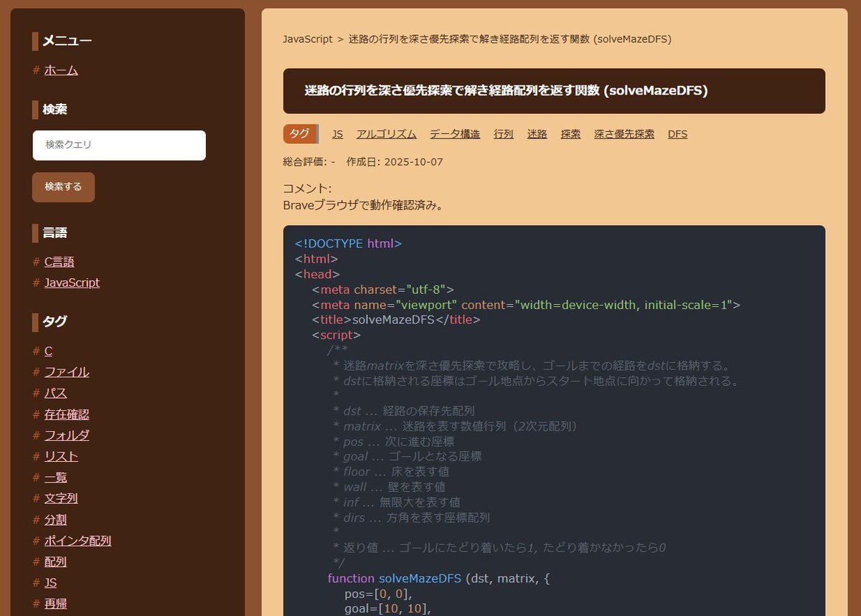Open the データ構造 tag above the code
The image size is (861, 616).
coord(455,134)
